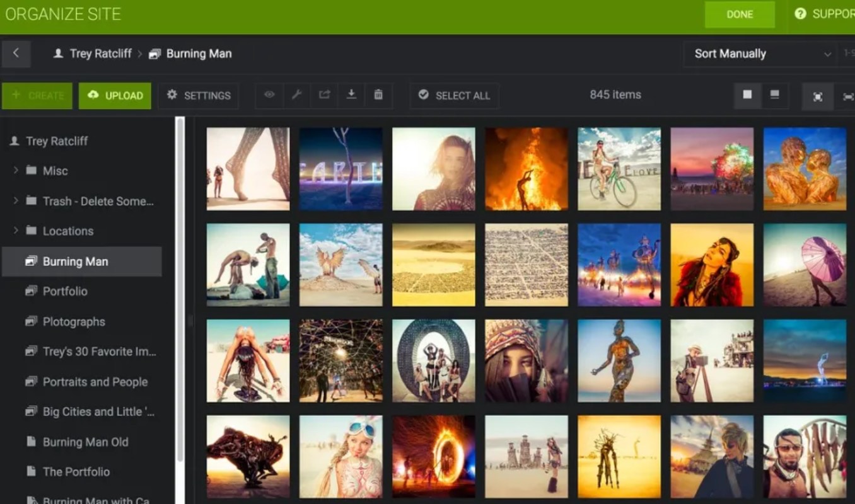This screenshot has height=504, width=855.
Task: Expand the Locations folder
Action: pos(16,231)
